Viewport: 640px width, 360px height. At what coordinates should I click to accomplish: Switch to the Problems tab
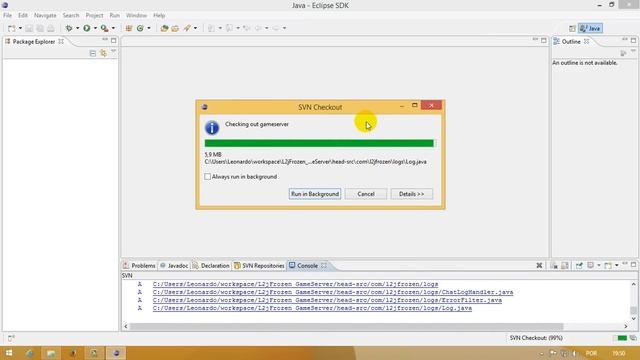pyautogui.click(x=139, y=266)
